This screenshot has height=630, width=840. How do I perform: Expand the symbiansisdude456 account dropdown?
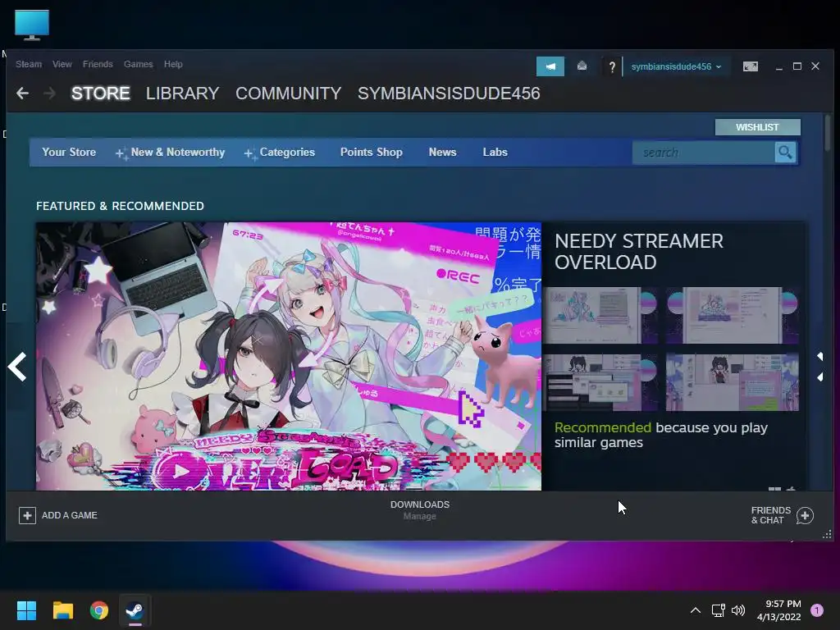[x=676, y=66]
